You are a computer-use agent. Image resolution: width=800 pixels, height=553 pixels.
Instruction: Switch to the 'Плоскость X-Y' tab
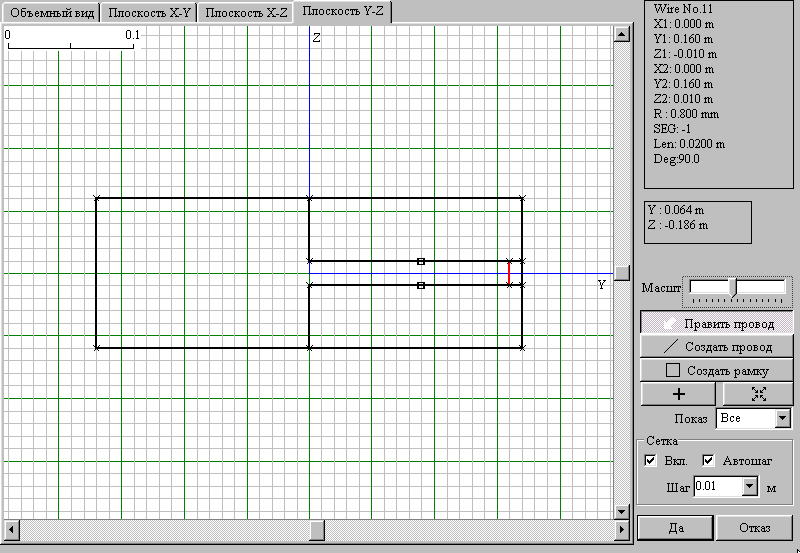click(149, 13)
